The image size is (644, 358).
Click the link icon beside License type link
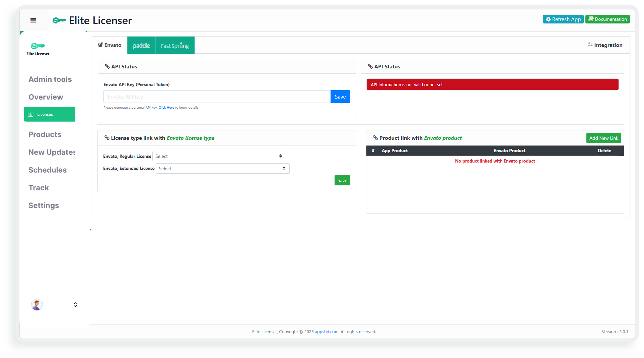pyautogui.click(x=107, y=138)
